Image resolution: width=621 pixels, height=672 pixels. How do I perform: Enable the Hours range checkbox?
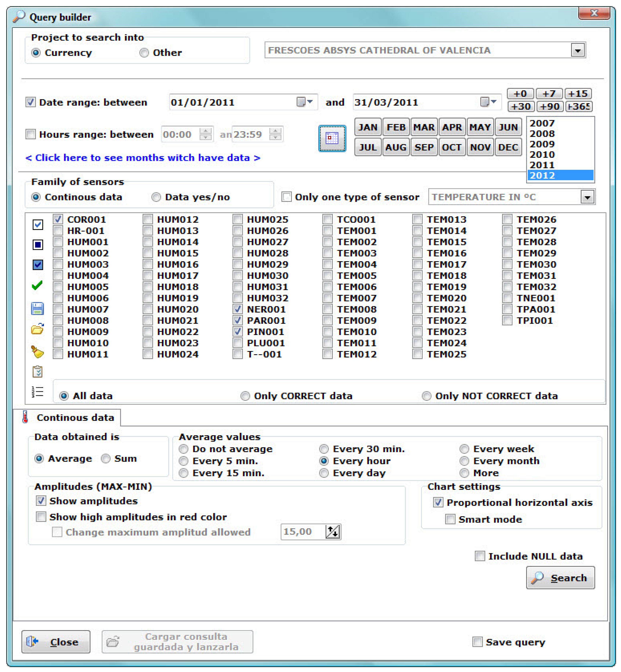(x=31, y=134)
